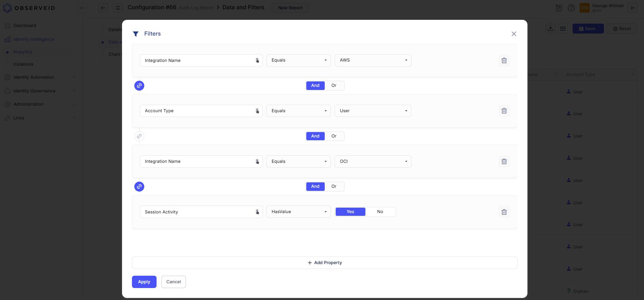Close the Filters dialog with X

coord(513,34)
